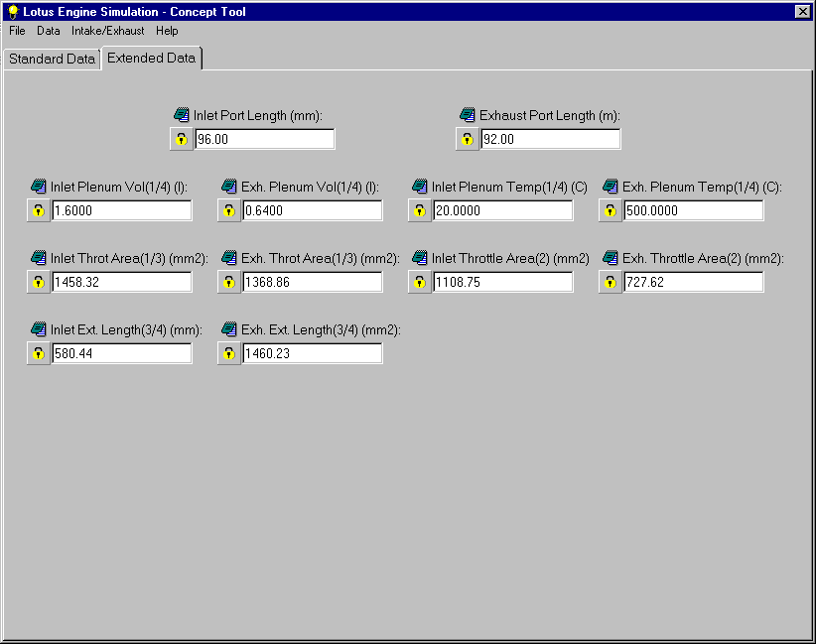The image size is (816, 644).
Task: Open the Intake/Exhaust menu
Action: [108, 31]
